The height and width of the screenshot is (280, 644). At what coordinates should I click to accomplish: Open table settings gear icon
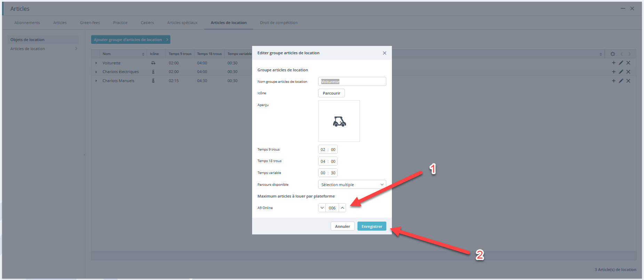click(613, 54)
